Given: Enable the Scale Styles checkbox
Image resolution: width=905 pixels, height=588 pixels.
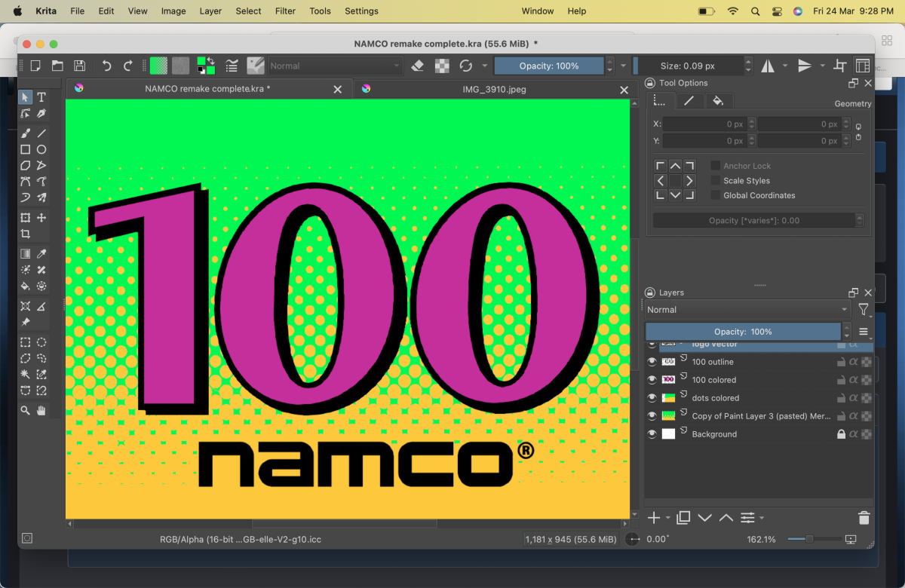Looking at the screenshot, I should pos(716,181).
